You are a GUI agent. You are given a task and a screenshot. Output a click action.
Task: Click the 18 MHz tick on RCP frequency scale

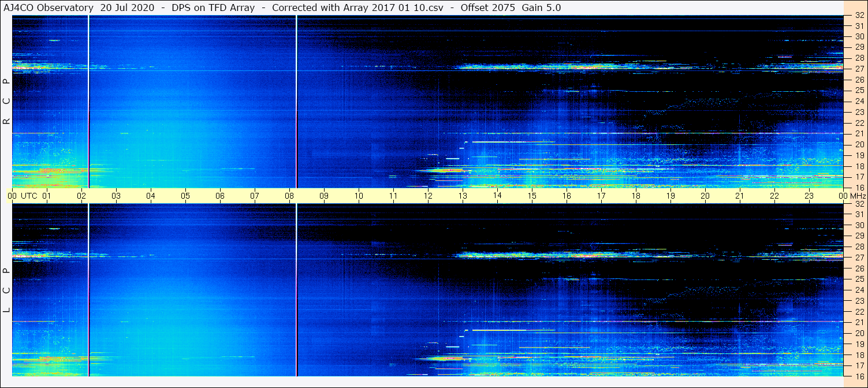click(x=859, y=166)
